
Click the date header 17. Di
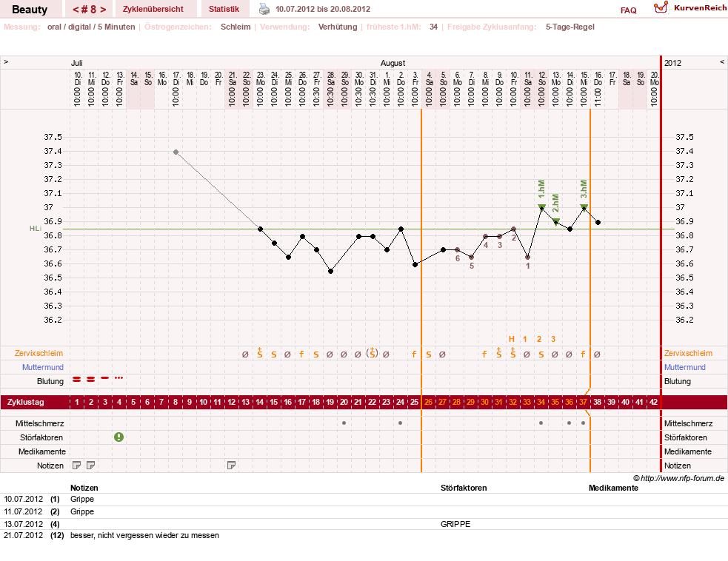coord(176,89)
